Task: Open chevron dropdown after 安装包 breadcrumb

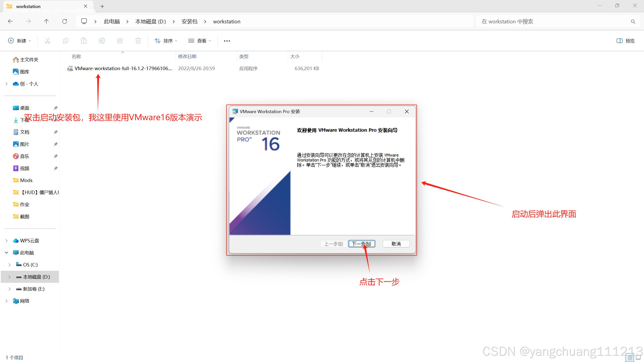Action: [x=205, y=22]
